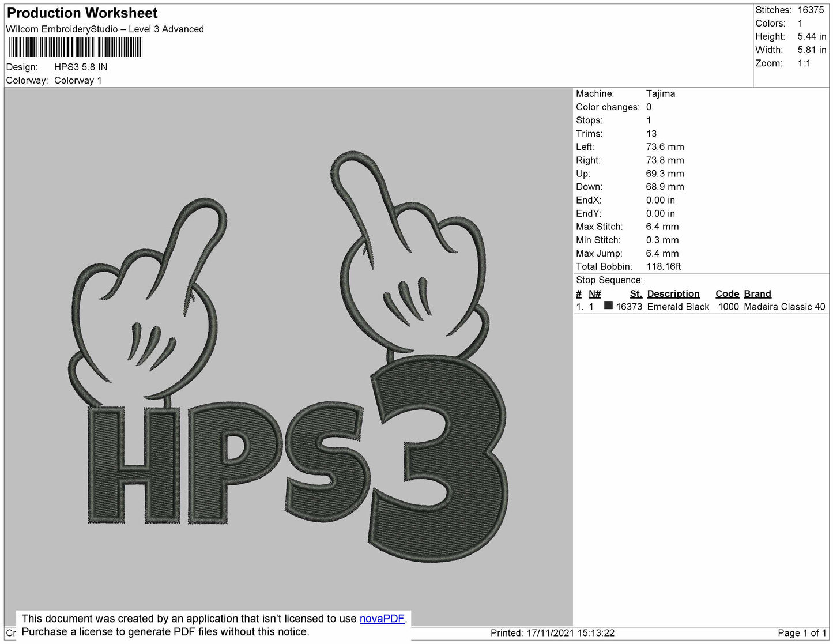
Task: Click the barcode under Wilcom EmbroideryStudio
Action: [76, 47]
